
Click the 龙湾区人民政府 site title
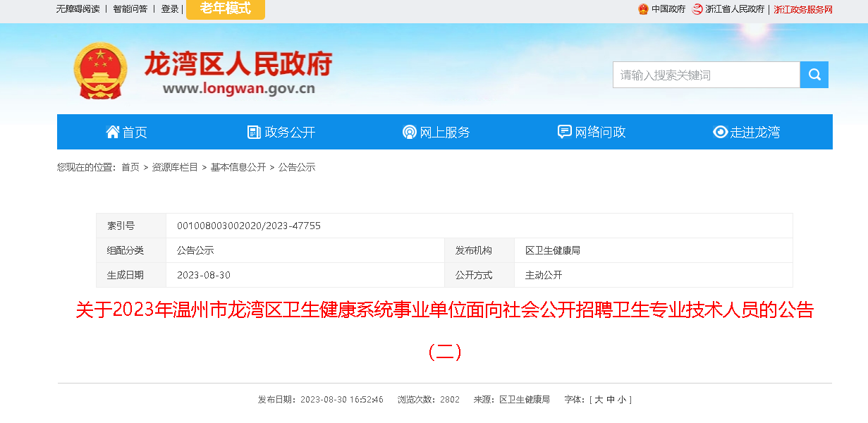pyautogui.click(x=238, y=64)
